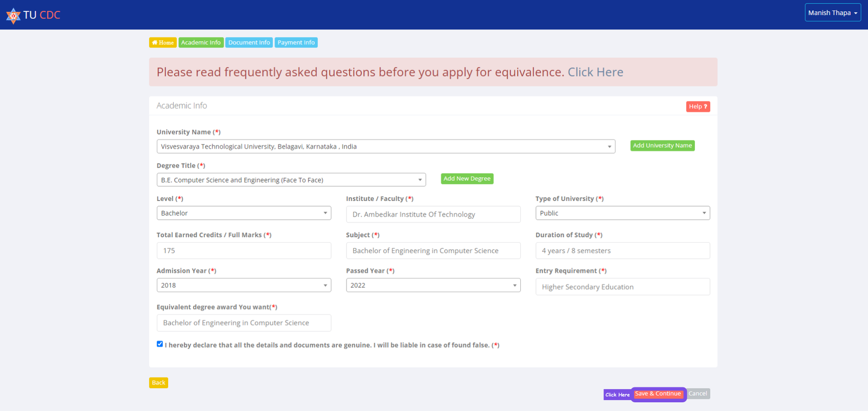Open the Academic Info tab
The height and width of the screenshot is (411, 868).
(x=201, y=42)
